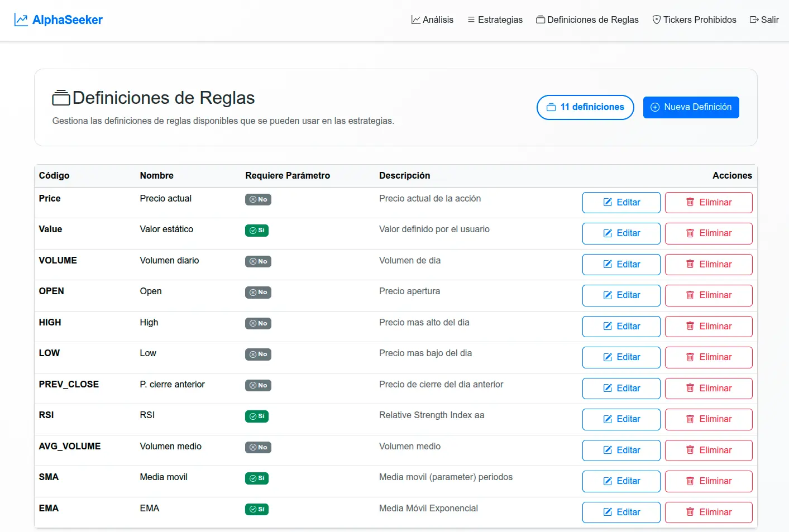Viewport: 789px width, 532px height.
Task: Edit the PREV_CLOSE definition
Action: point(621,389)
